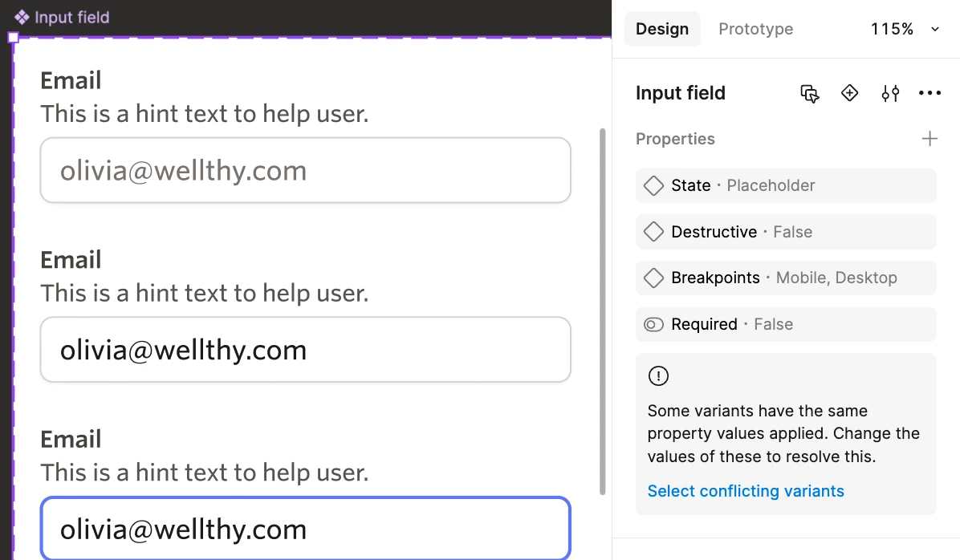
Task: Open the 115% zoom dropdown chevron
Action: [935, 30]
